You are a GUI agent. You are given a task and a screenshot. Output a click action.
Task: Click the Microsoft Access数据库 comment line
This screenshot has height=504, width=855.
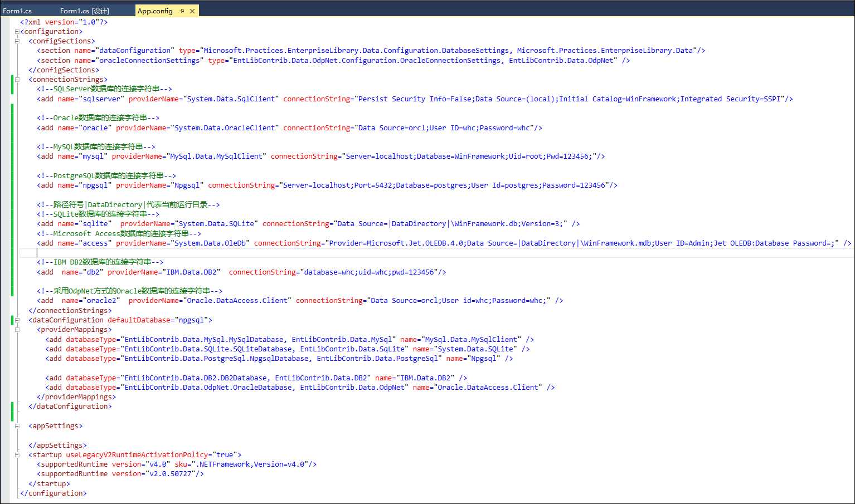(119, 234)
